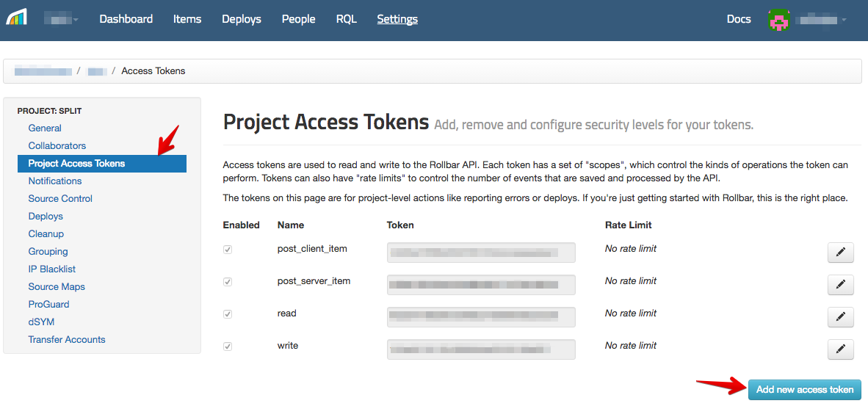Click the post_client_item token field
This screenshot has height=406, width=868.
pos(480,253)
